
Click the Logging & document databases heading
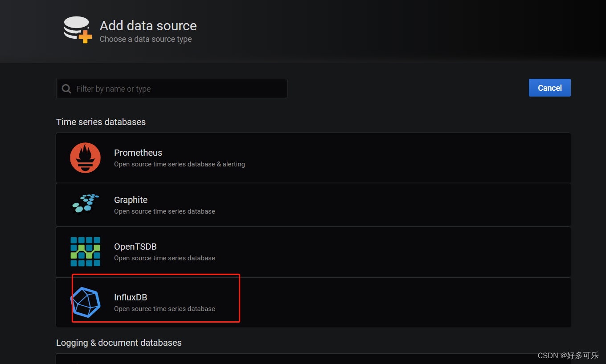[x=119, y=343]
